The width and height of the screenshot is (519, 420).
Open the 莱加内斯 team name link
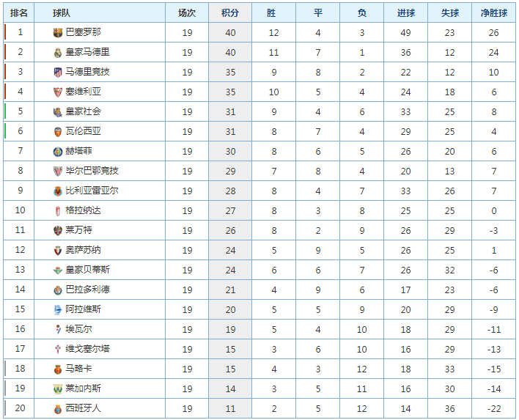tap(83, 388)
